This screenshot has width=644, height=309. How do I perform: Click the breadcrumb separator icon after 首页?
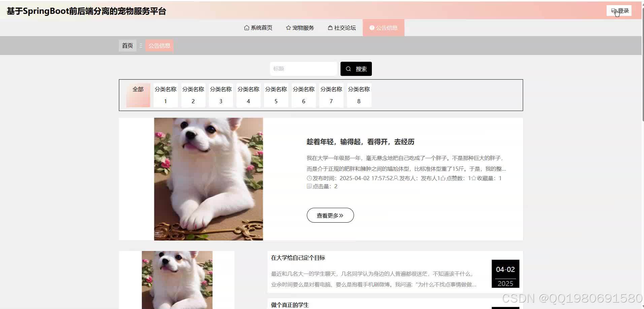pos(140,46)
